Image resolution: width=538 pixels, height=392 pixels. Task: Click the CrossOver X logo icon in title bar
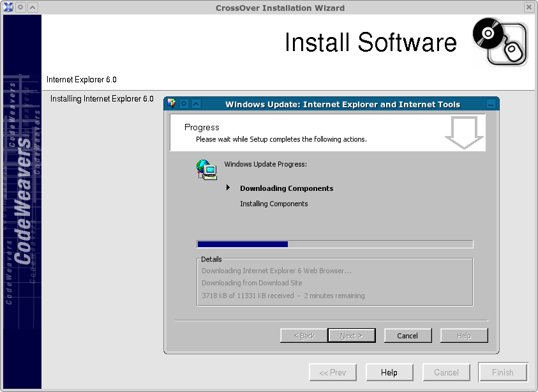(x=8, y=7)
